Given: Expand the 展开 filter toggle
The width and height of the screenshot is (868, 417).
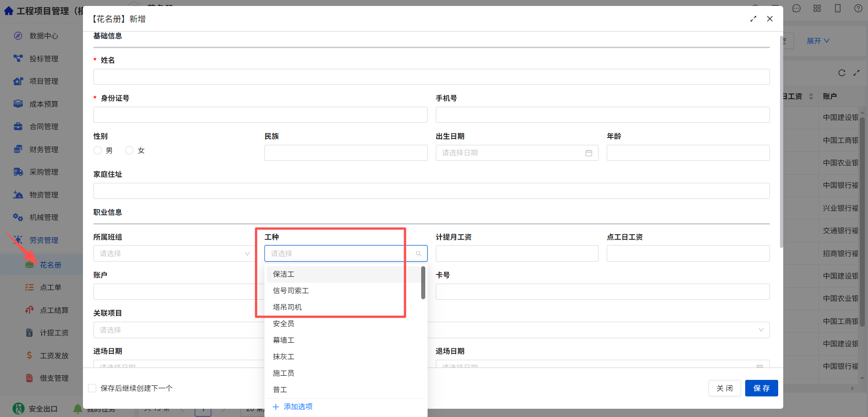Looking at the screenshot, I should [818, 41].
